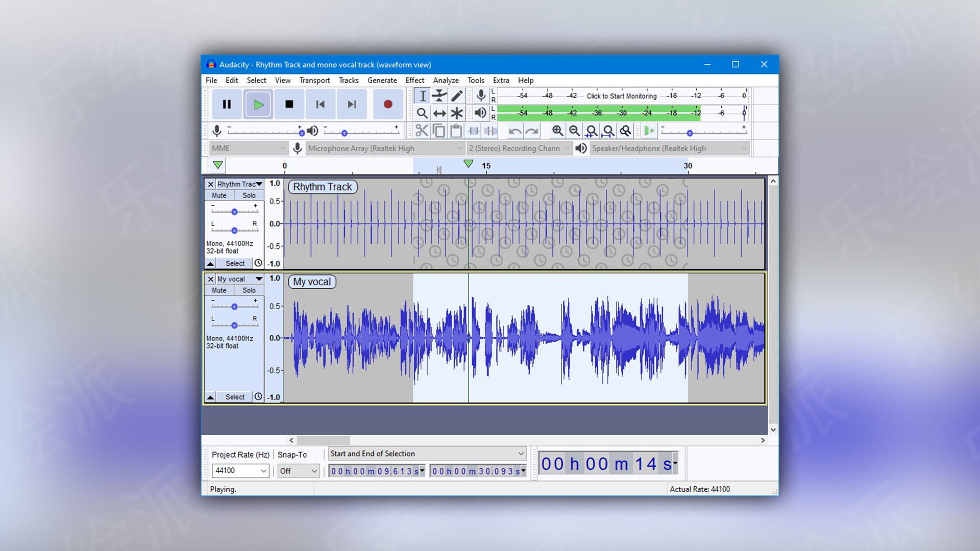Open the Recording Channels dropdown
Viewport: 980px width, 551px height.
pos(519,148)
